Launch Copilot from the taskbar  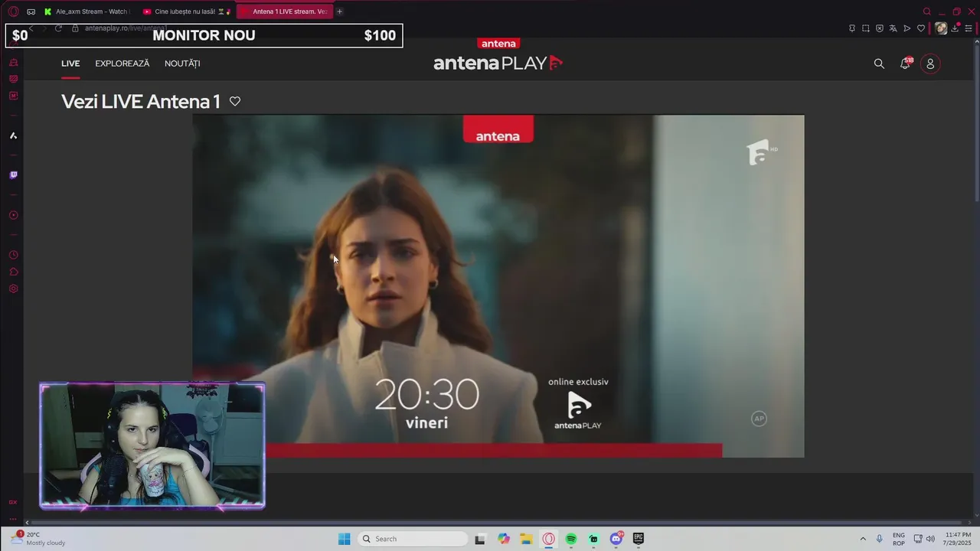503,539
